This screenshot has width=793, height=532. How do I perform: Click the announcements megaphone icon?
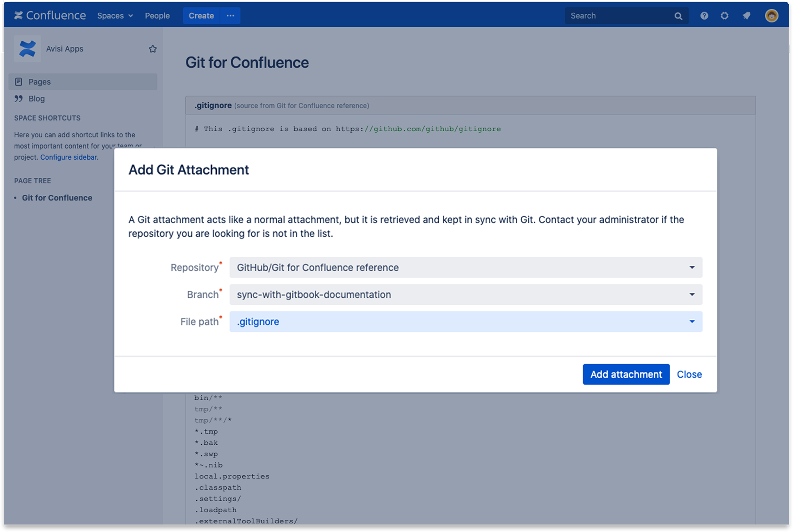coord(746,16)
